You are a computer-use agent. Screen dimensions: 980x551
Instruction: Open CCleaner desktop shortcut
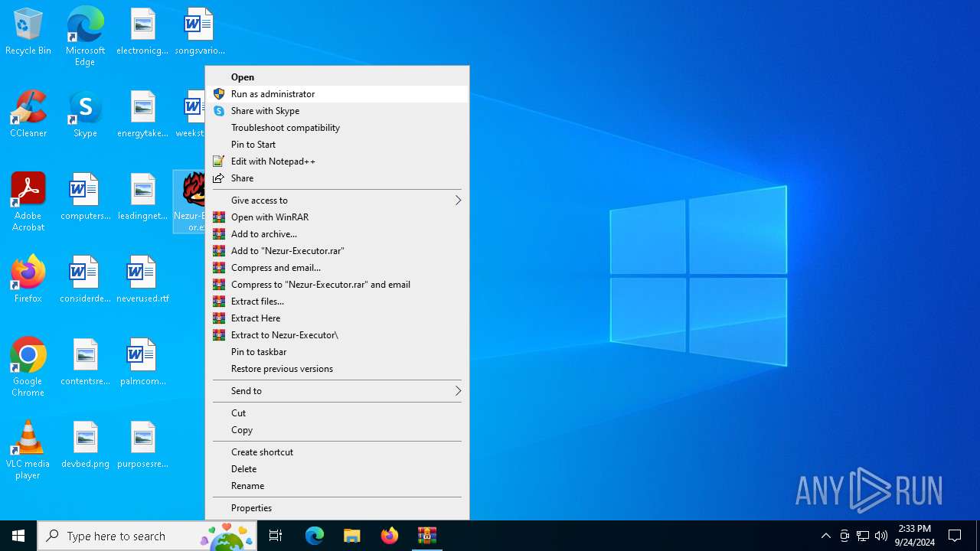click(x=28, y=115)
